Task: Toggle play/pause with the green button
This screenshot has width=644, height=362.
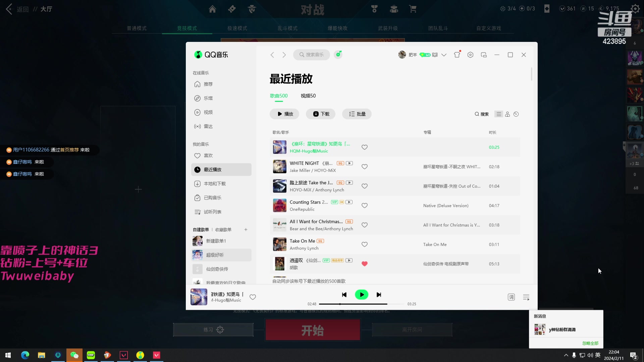Action: point(362,295)
